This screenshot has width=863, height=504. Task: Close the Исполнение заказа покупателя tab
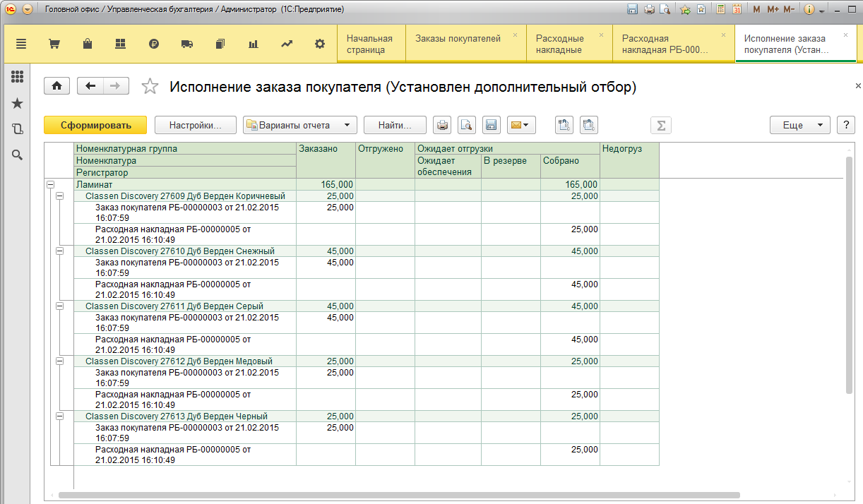point(845,35)
